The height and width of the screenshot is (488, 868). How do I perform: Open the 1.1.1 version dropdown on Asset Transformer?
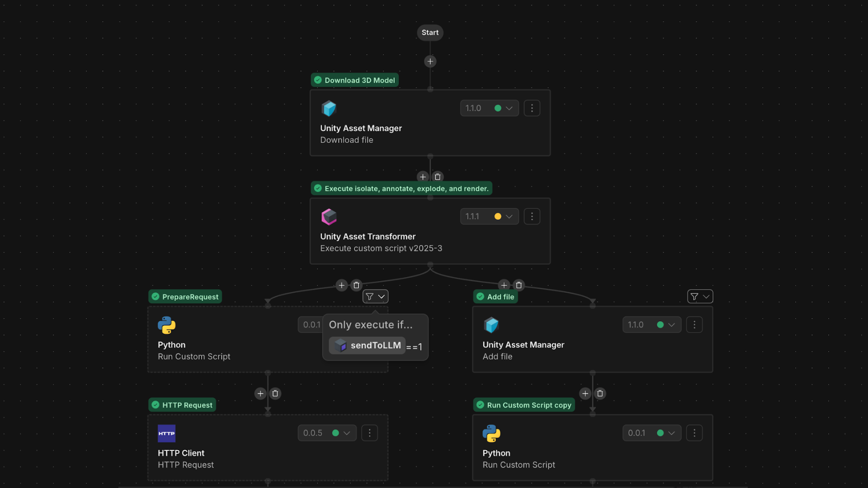coord(490,216)
